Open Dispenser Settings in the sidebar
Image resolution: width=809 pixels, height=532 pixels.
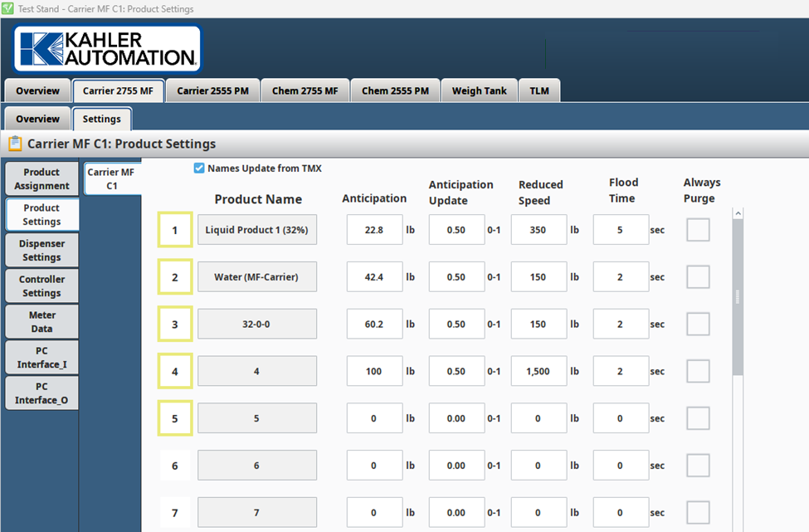[41, 250]
